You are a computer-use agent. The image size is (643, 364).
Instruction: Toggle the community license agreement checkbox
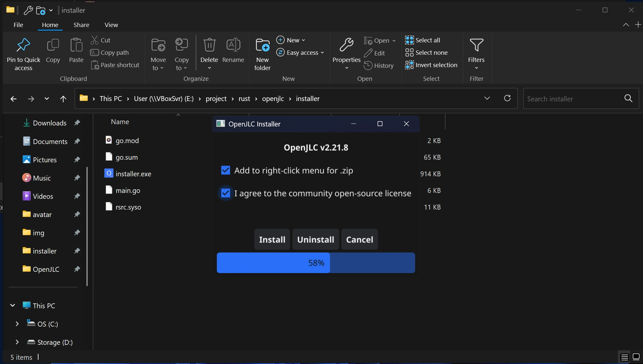pyautogui.click(x=225, y=193)
